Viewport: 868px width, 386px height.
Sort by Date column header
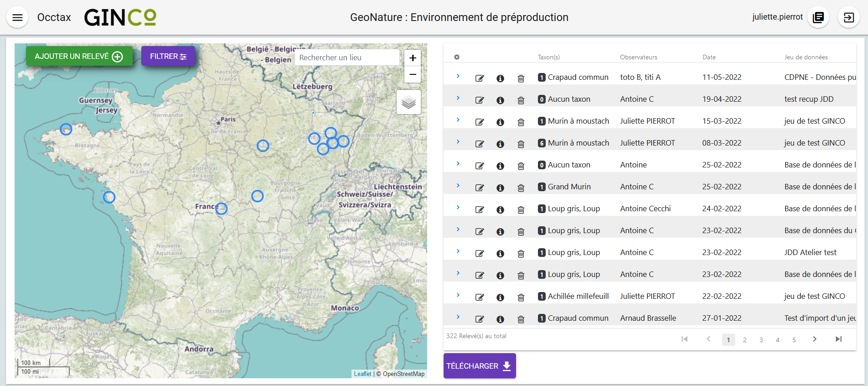click(709, 57)
